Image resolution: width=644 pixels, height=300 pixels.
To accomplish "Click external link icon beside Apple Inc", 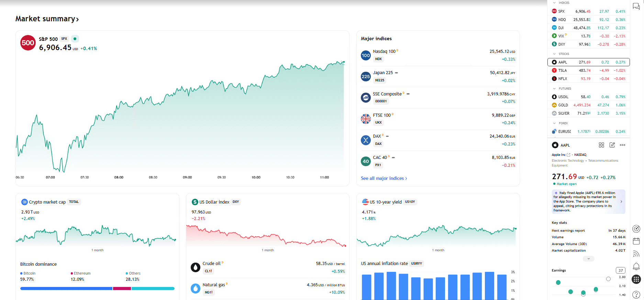I will 568,155.
